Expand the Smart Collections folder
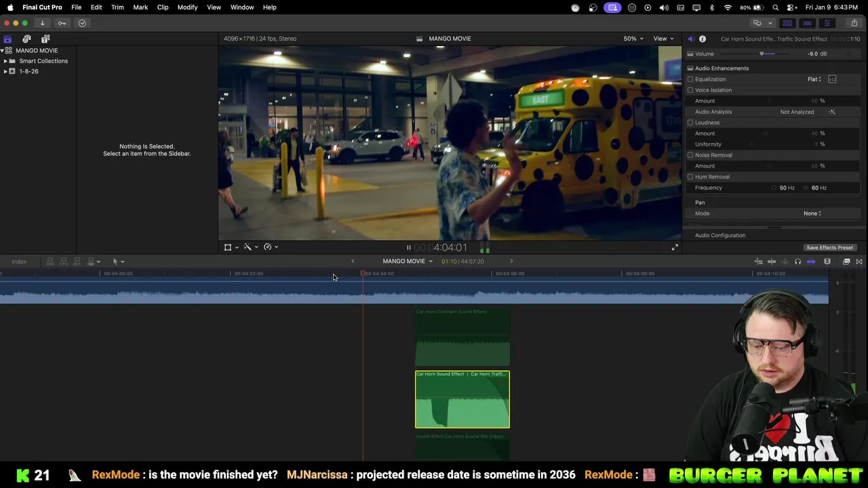The width and height of the screenshot is (868, 488). (x=5, y=61)
